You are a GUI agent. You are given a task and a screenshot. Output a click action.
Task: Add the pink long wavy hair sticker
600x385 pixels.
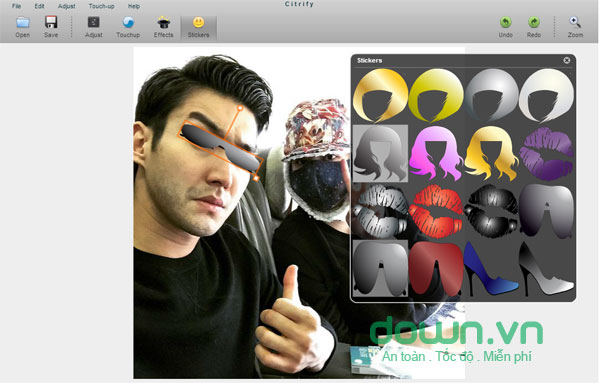[436, 153]
